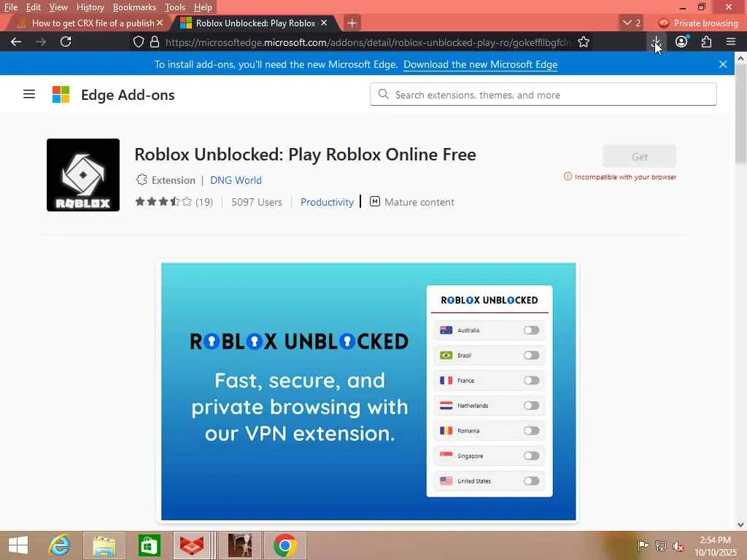
Task: Click the 5097 Users text
Action: 257,202
